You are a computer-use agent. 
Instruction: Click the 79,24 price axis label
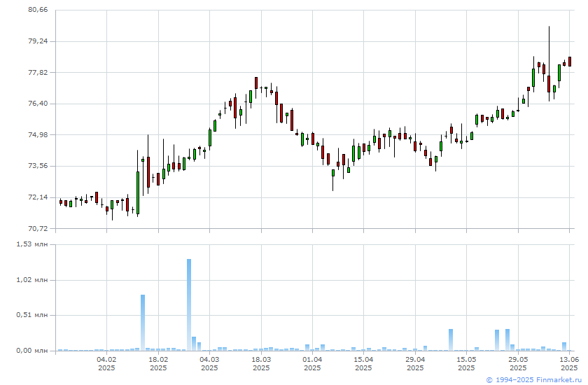(38, 41)
